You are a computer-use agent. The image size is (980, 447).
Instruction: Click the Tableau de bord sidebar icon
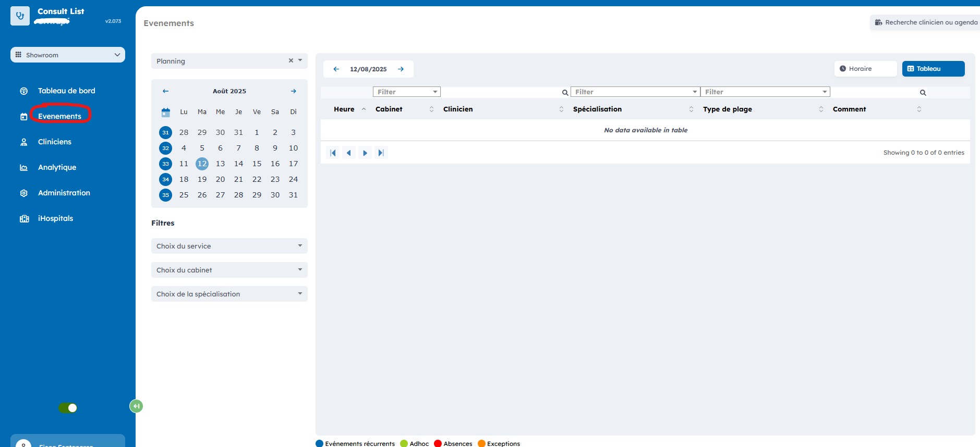coord(24,91)
